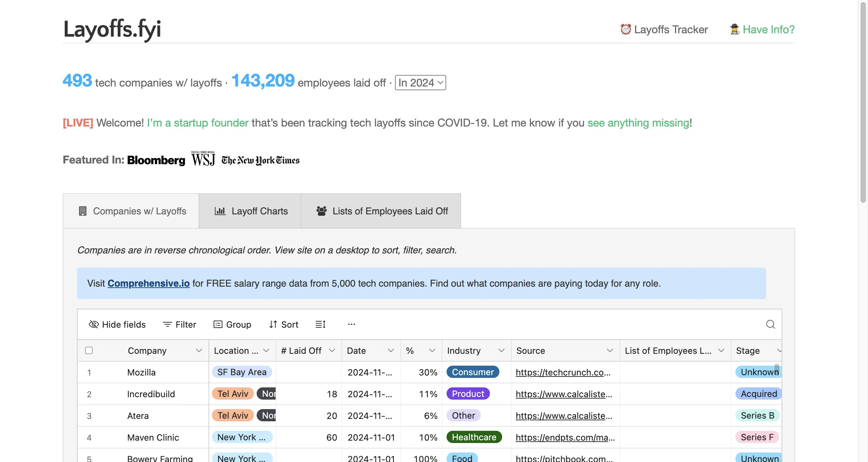
Task: Click the Sort arrows tool
Action: pos(273,324)
